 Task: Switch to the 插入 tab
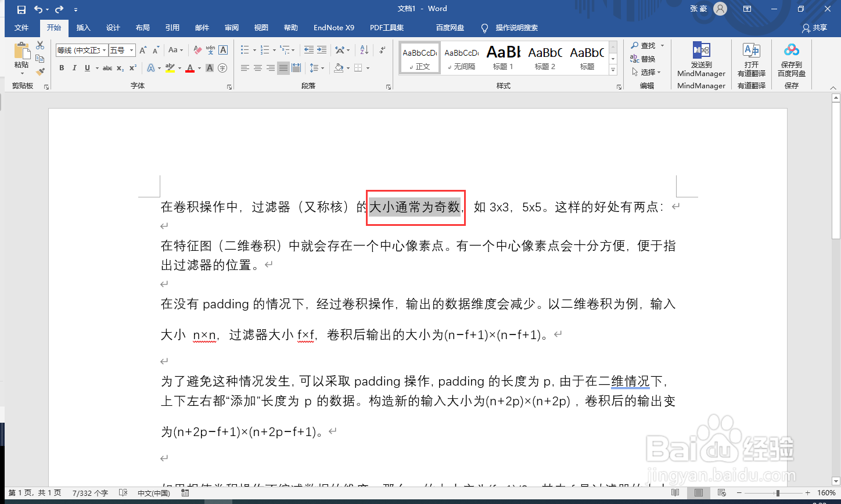[84, 28]
